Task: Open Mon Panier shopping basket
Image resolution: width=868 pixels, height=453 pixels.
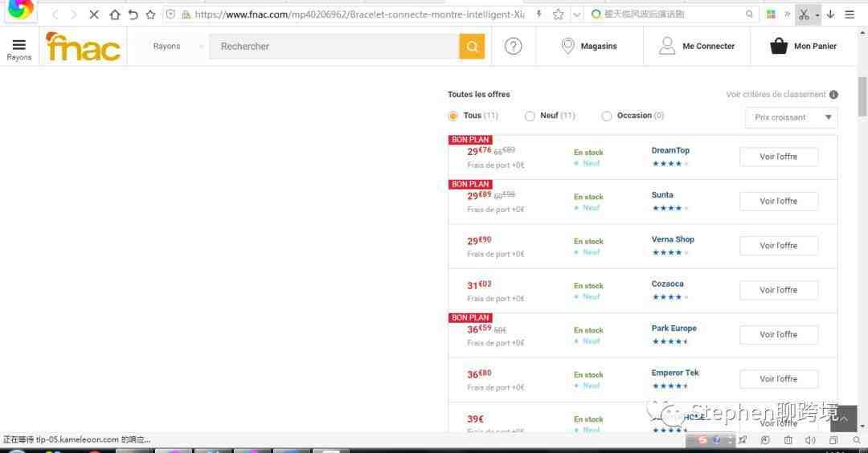Action: [803, 47]
